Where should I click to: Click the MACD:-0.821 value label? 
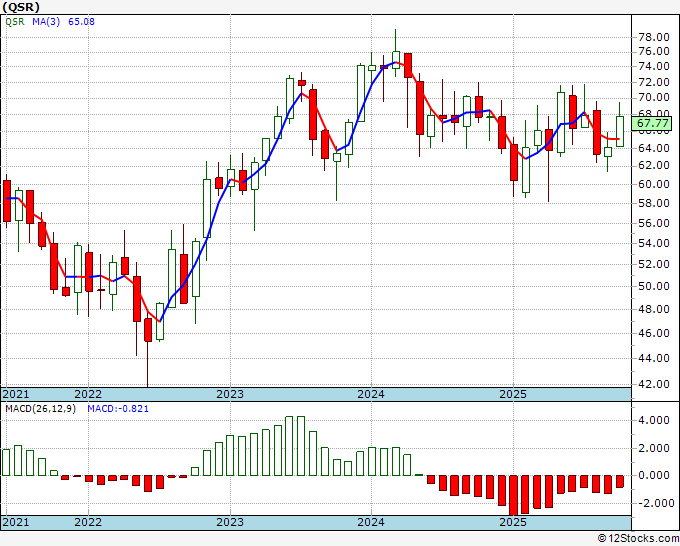118,408
